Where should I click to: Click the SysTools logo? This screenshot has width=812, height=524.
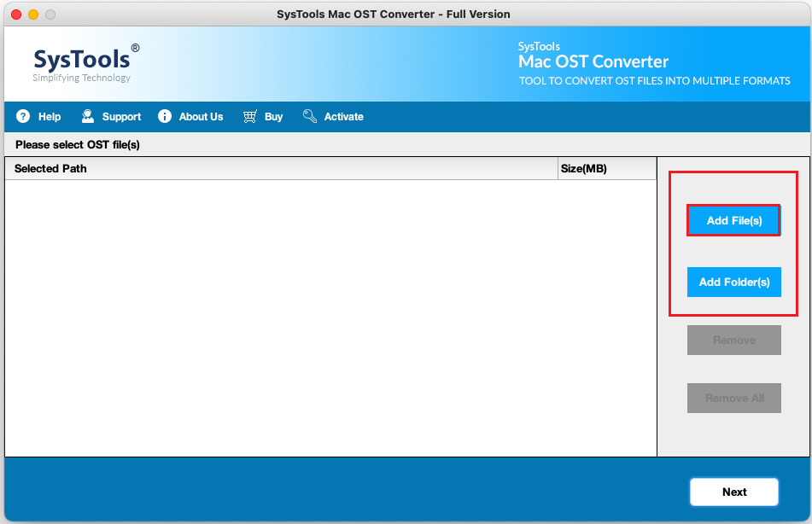[x=86, y=64]
